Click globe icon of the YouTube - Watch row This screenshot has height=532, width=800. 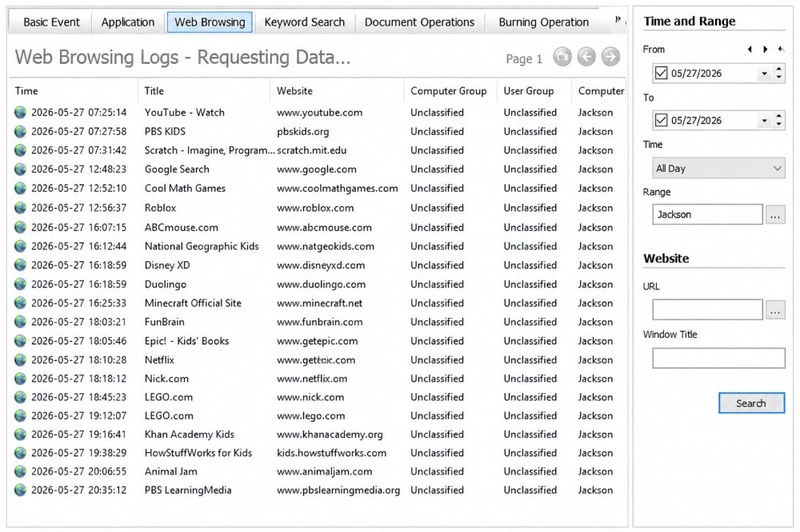(20, 112)
